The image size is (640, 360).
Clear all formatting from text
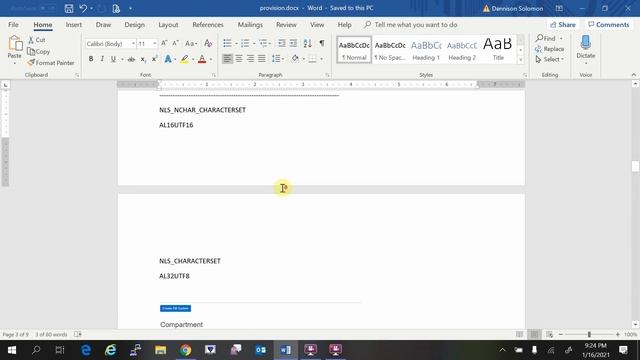pyautogui.click(x=208, y=43)
